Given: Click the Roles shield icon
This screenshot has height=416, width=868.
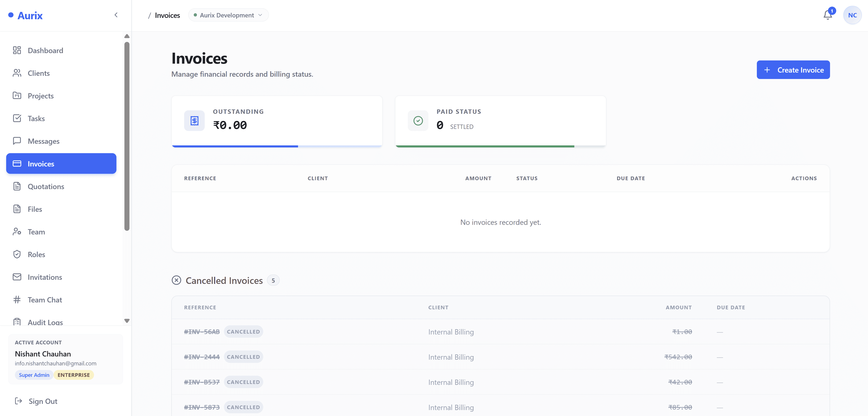Looking at the screenshot, I should (x=17, y=254).
